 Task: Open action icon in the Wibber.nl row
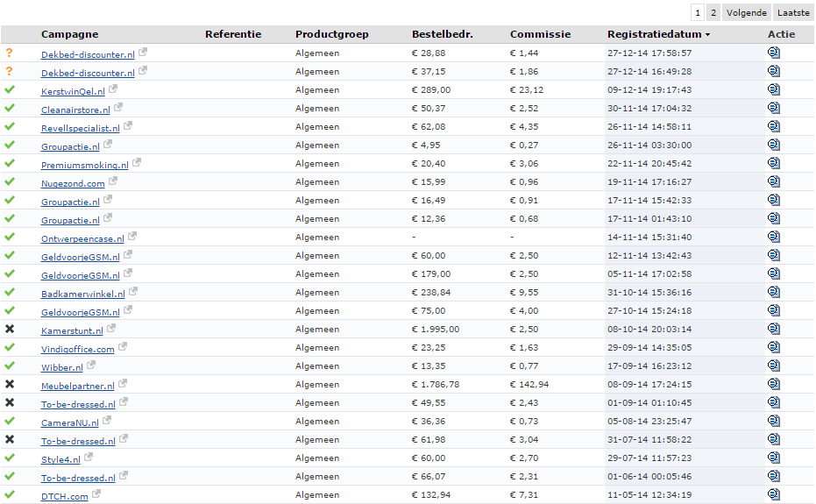click(773, 366)
